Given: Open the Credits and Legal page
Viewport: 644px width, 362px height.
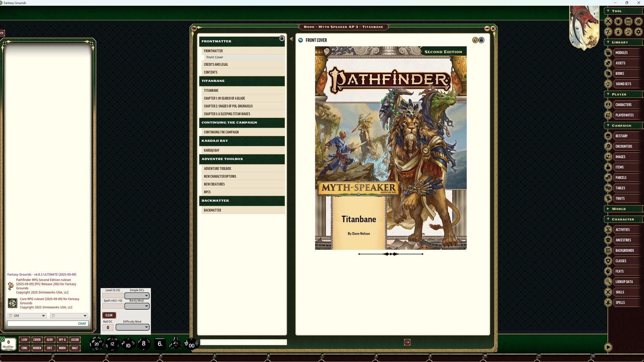Looking at the screenshot, I should [x=216, y=64].
